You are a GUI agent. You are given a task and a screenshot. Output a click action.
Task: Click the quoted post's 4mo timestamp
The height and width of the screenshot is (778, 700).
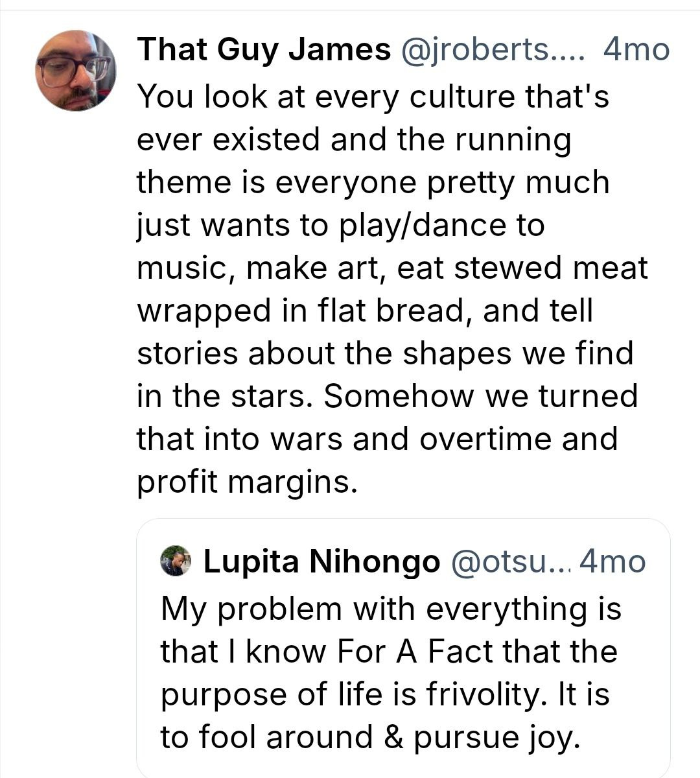click(x=612, y=561)
